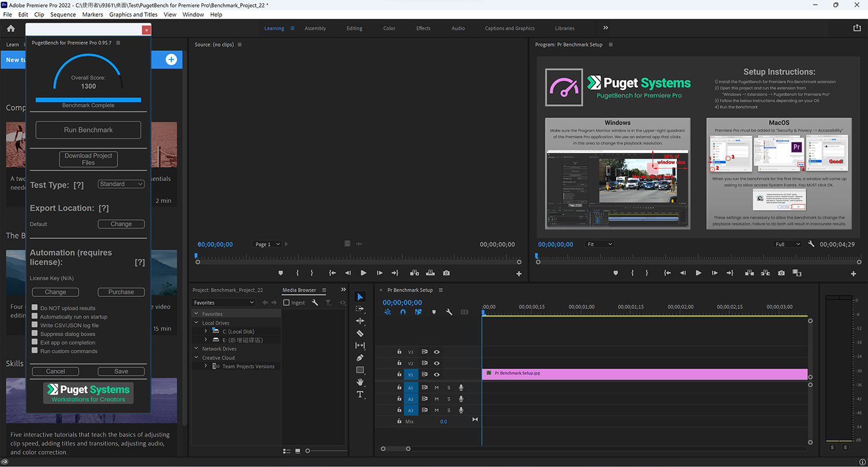Check Write CSV/JSON log file

coord(35,325)
